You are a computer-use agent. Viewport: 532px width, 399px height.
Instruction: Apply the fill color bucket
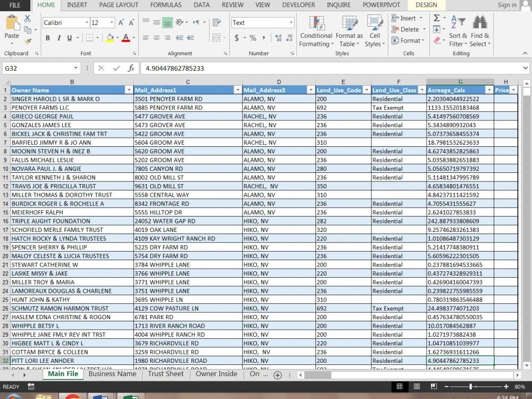coord(110,38)
